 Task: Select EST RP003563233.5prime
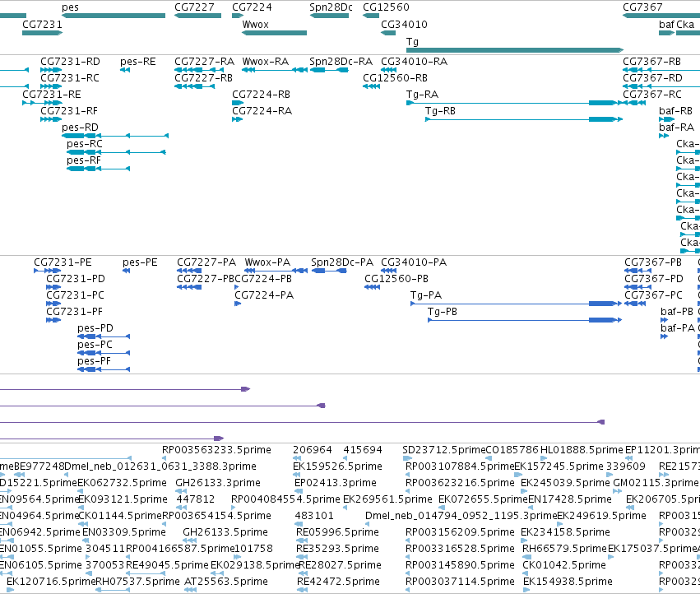(x=216, y=450)
